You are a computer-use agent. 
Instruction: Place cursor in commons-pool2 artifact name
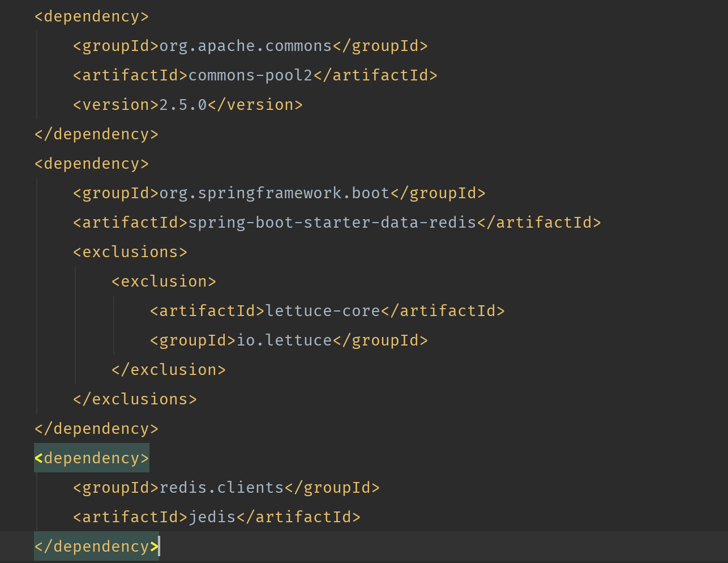250,75
